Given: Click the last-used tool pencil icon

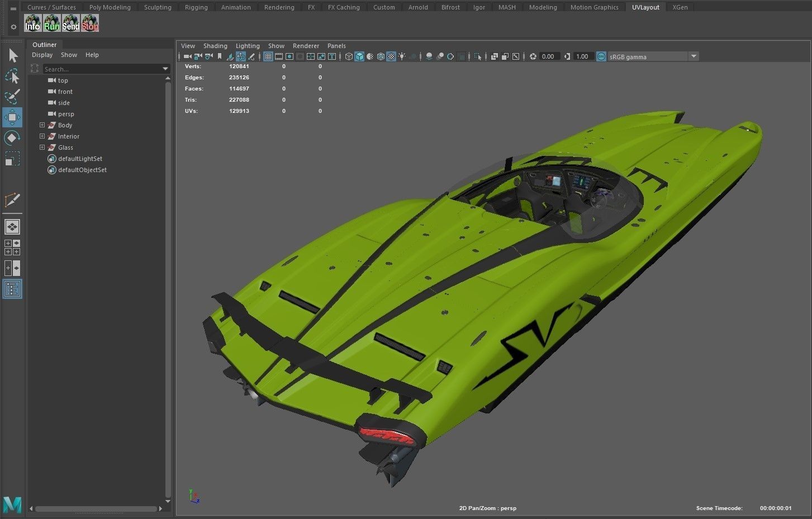Looking at the screenshot, I should [x=12, y=200].
